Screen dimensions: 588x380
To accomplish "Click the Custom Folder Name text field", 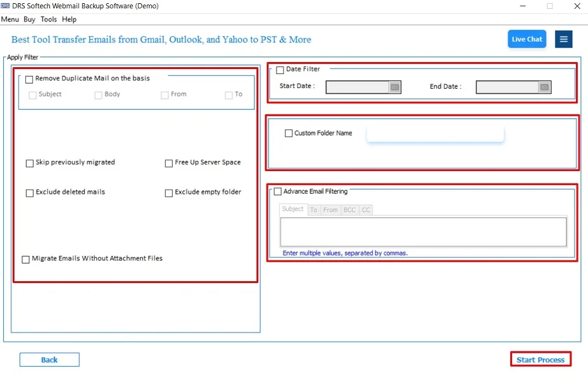I will click(x=435, y=133).
